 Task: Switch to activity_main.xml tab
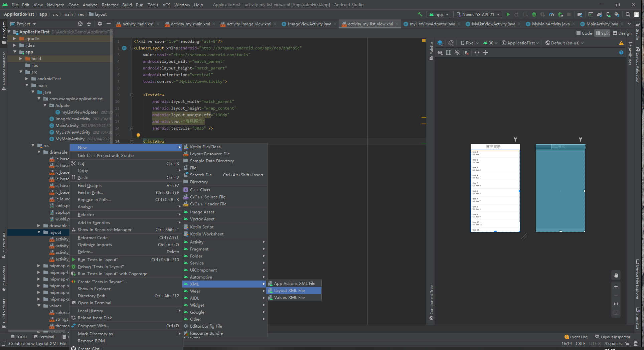(x=138, y=24)
